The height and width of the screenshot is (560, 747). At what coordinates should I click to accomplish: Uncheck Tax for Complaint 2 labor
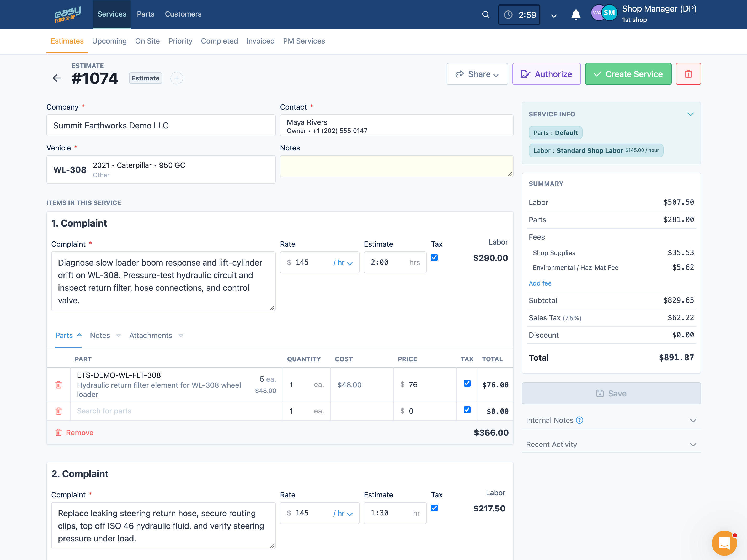coord(434,508)
